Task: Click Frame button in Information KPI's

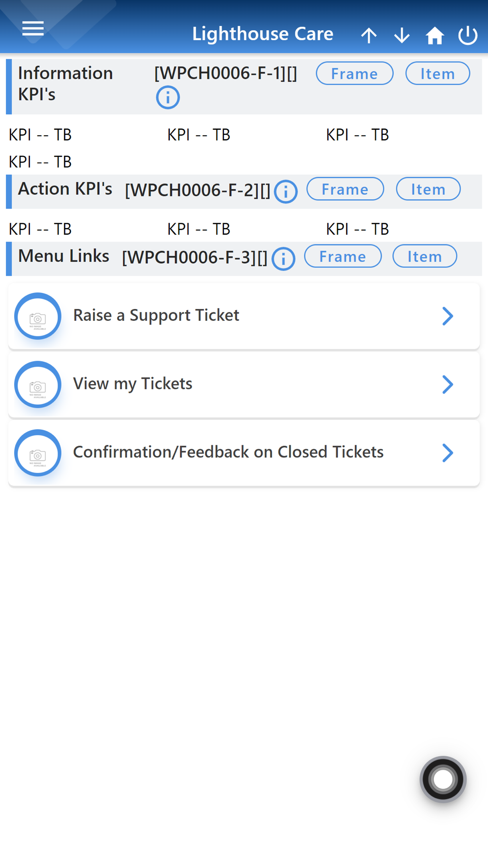Action: [355, 73]
